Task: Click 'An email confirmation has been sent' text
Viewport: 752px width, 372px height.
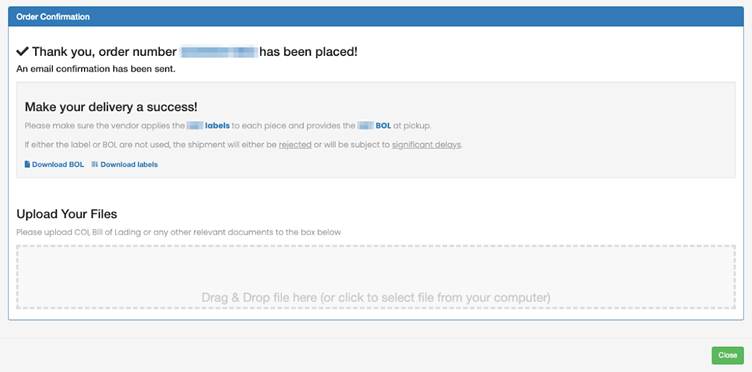Action: click(x=96, y=69)
